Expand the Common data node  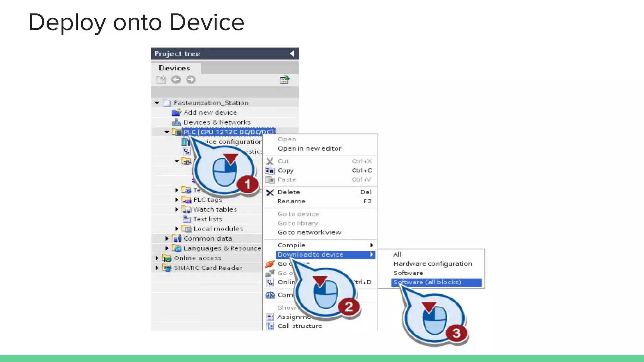click(x=167, y=239)
